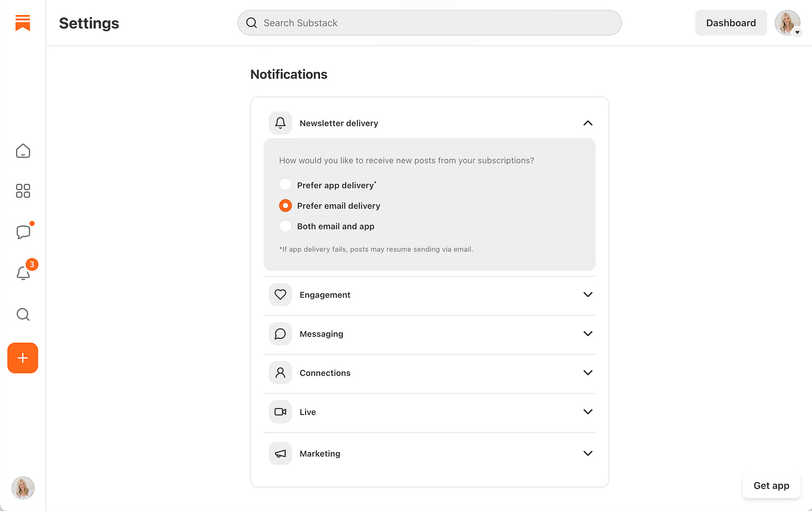The image size is (812, 511).
Task: Open the Home icon in sidebar
Action: click(23, 151)
